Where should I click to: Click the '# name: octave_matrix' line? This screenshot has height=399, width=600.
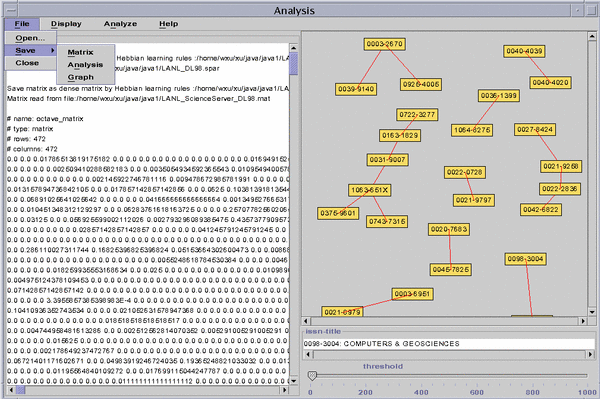coord(45,119)
